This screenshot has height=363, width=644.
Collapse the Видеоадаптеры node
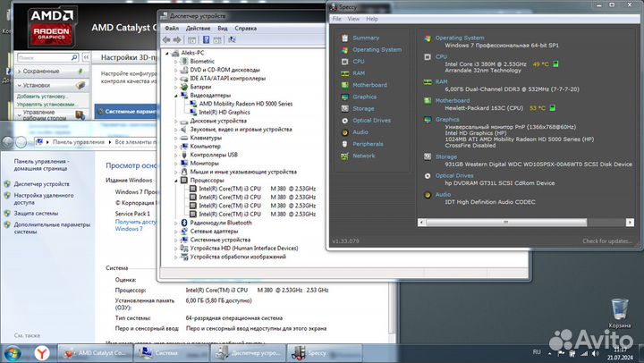click(x=176, y=96)
